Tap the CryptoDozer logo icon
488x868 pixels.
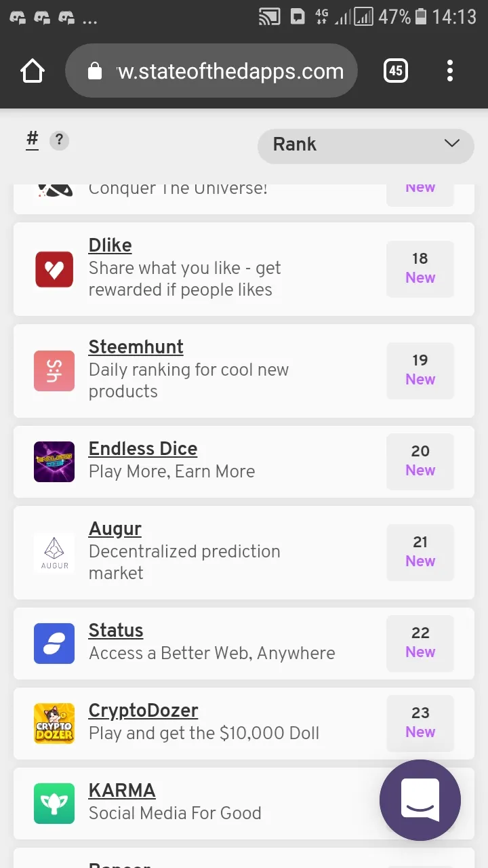click(54, 724)
